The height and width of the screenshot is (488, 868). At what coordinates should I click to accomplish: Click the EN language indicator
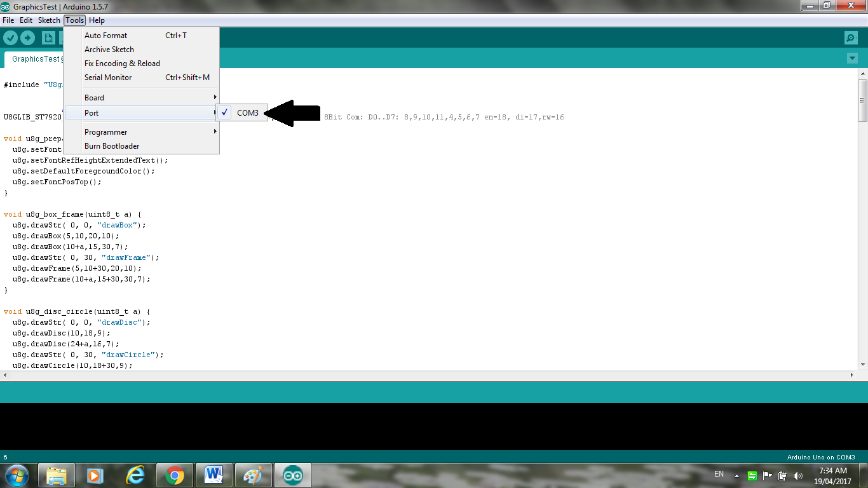tap(719, 474)
